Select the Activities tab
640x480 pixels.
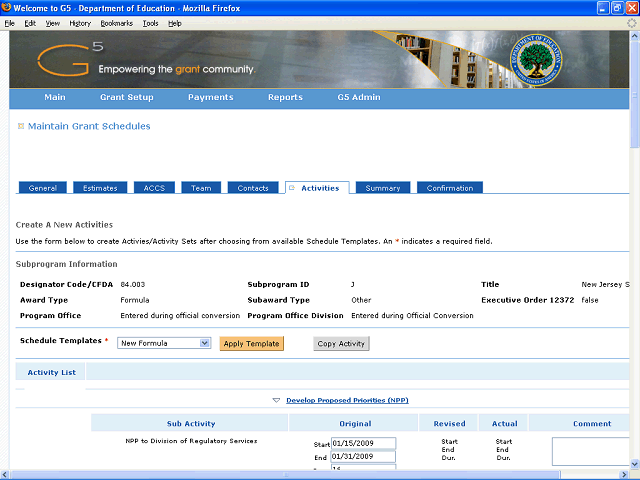point(318,188)
